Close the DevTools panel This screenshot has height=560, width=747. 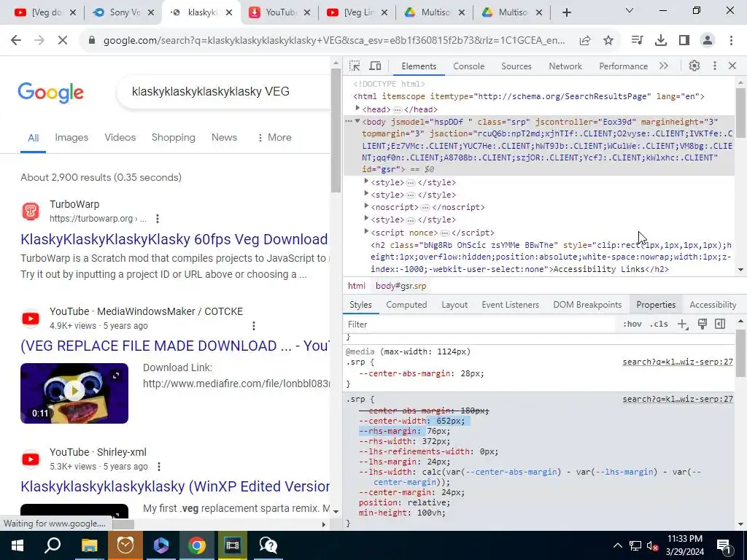732,66
